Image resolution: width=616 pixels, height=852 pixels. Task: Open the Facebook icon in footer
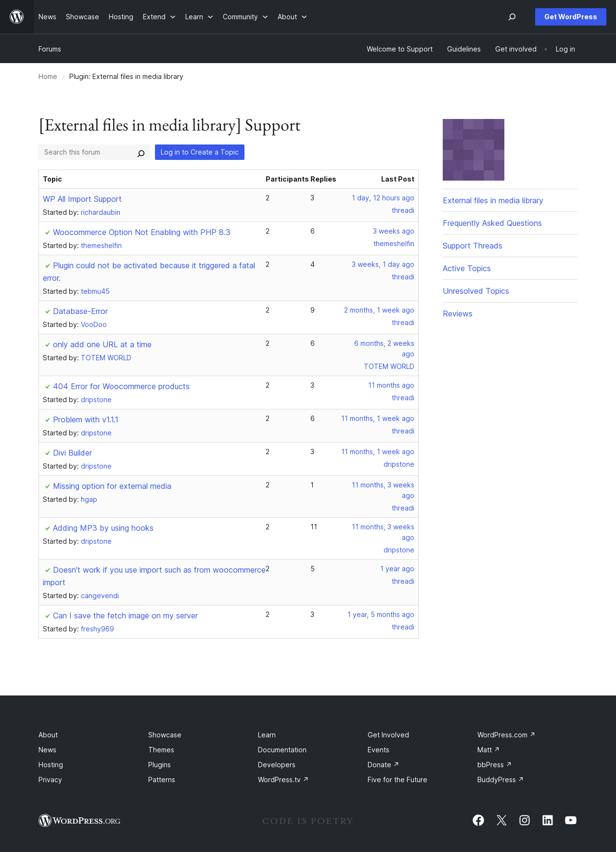tap(478, 820)
